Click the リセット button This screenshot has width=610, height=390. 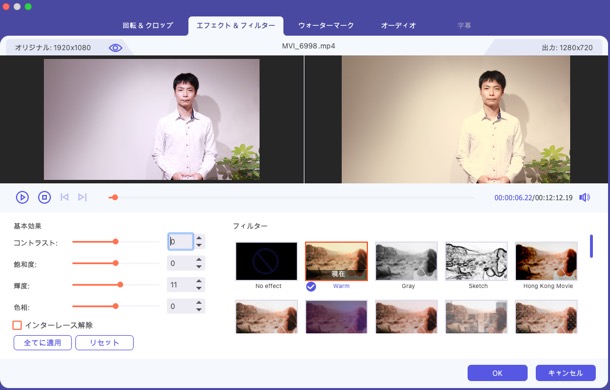coord(104,343)
